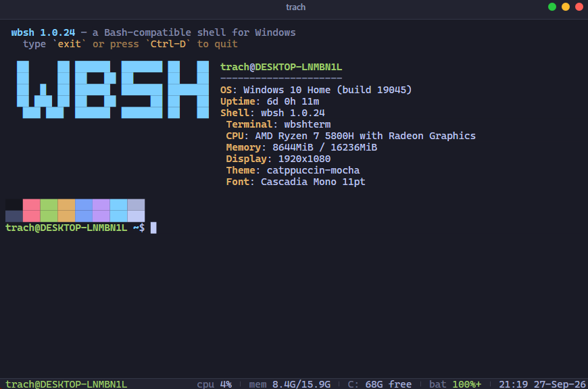Click the purple swatch in the upper palette row
The width and height of the screenshot is (588, 389).
coord(101,205)
